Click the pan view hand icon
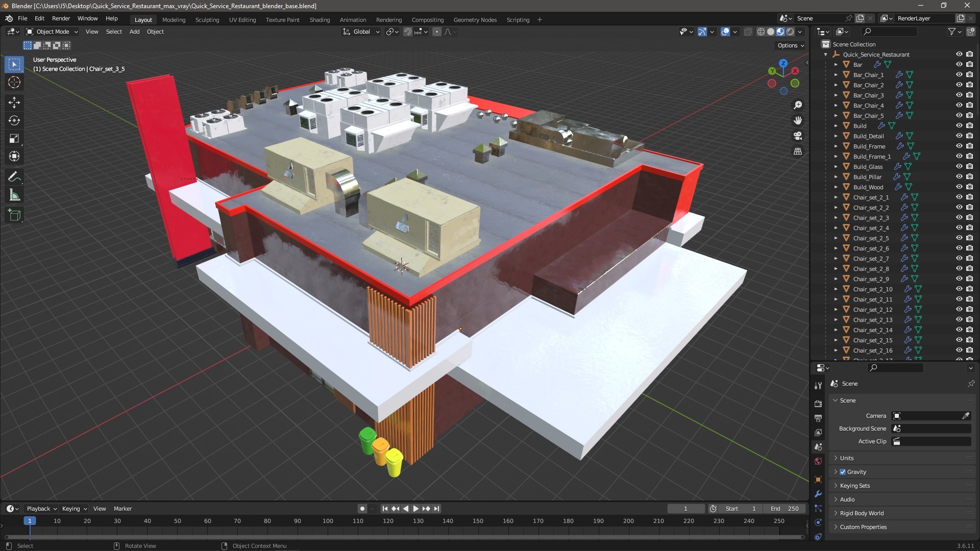The height and width of the screenshot is (551, 980). [x=798, y=120]
